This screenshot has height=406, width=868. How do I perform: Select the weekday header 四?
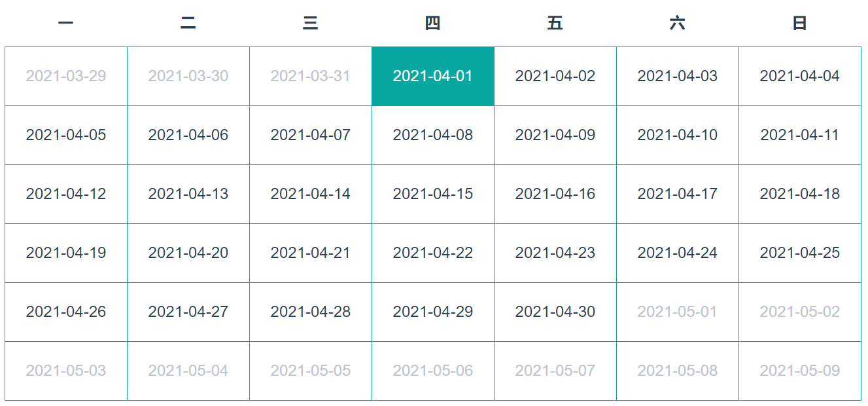click(432, 22)
